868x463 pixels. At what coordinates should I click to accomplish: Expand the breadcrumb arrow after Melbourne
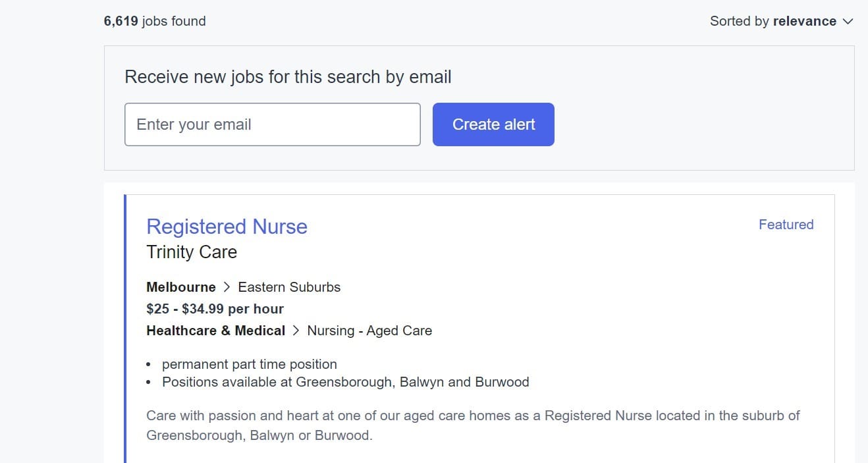click(227, 286)
